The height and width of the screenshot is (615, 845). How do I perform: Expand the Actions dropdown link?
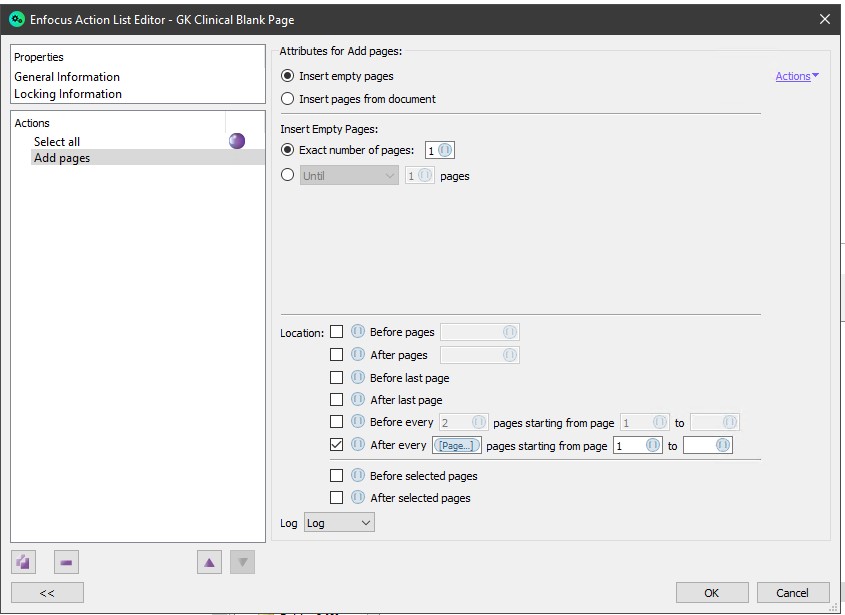[797, 76]
